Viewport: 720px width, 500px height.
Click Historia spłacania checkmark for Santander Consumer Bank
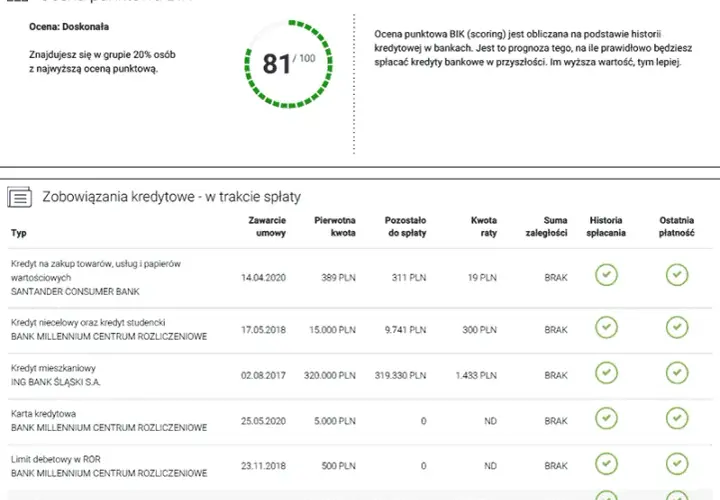pos(606,275)
